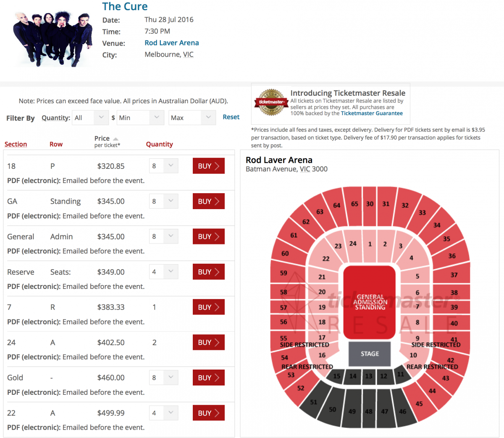The height and width of the screenshot is (438, 504).
Task: Open the Ticketmaster Guarantee link
Action: coord(372,113)
